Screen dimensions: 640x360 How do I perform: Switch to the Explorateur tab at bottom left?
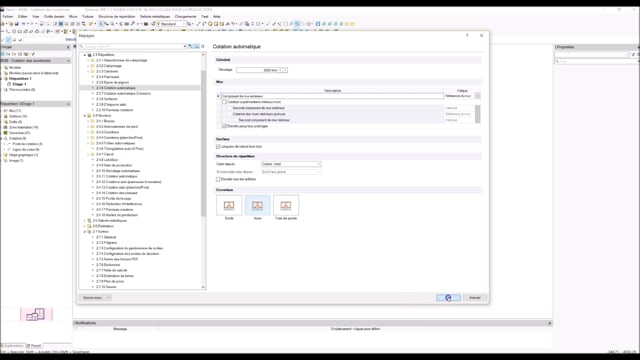(x=13, y=346)
